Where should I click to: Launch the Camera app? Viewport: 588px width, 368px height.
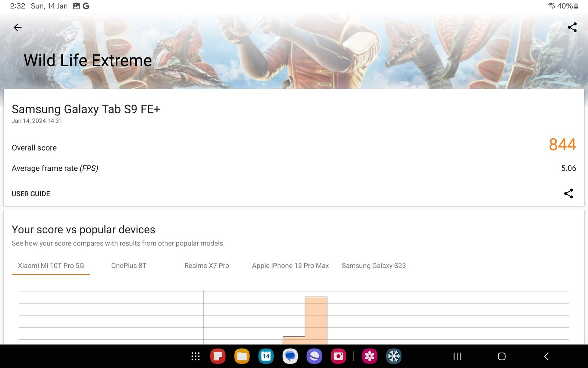338,356
